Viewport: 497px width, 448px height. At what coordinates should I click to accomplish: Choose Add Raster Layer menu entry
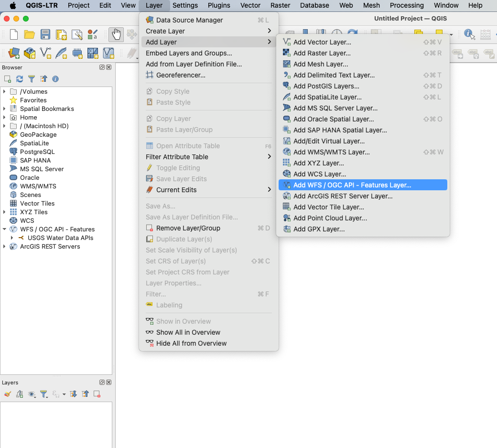(363, 53)
